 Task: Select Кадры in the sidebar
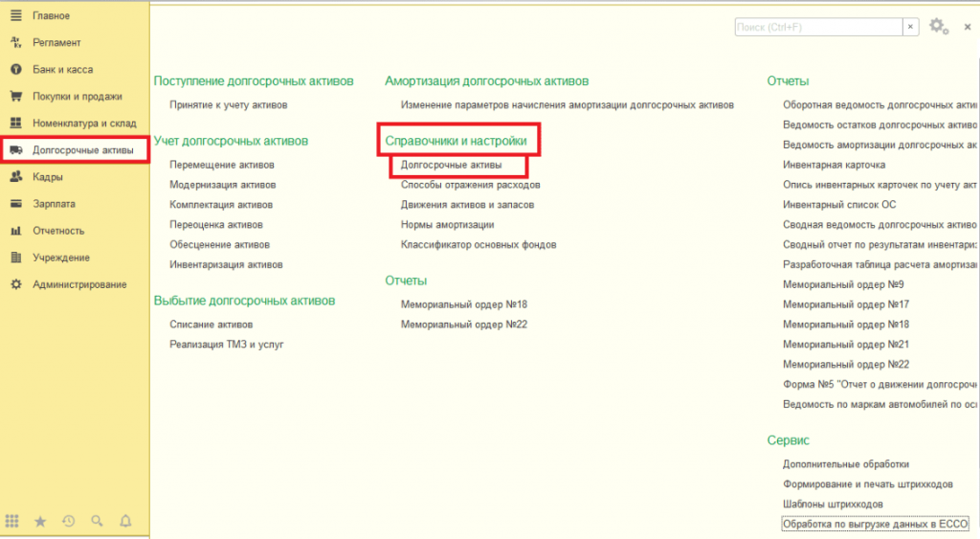[48, 177]
